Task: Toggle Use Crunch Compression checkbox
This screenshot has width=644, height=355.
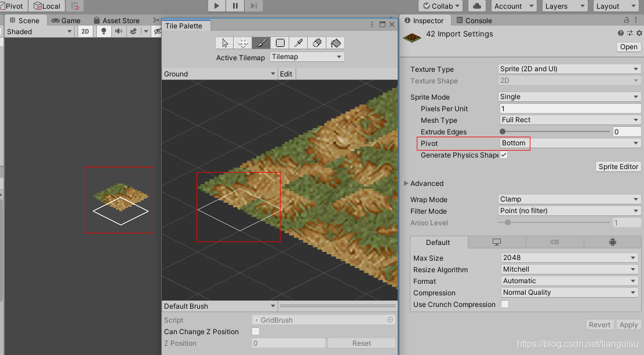Action: click(505, 304)
